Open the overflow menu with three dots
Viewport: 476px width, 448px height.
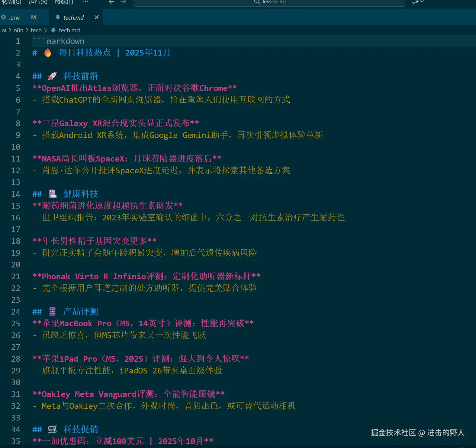(x=85, y=2)
